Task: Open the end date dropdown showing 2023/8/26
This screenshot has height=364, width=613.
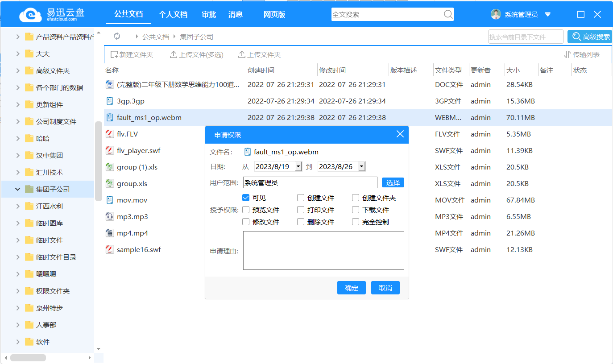Action: [x=361, y=165]
